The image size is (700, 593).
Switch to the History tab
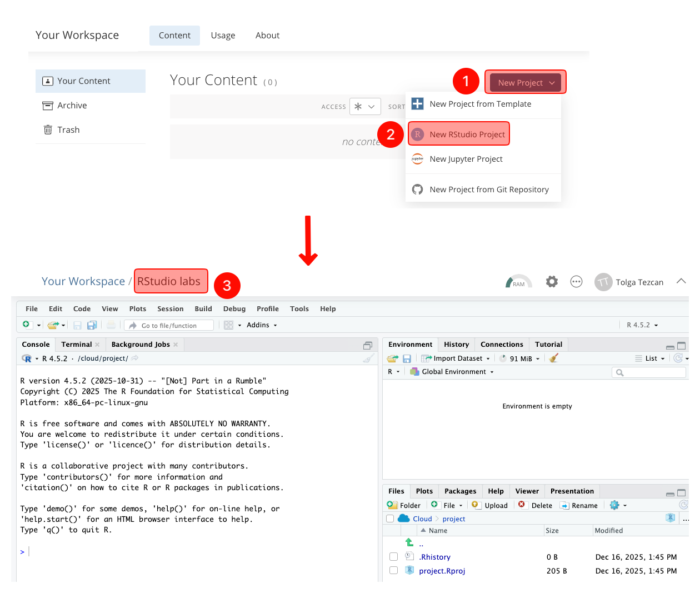tap(456, 345)
